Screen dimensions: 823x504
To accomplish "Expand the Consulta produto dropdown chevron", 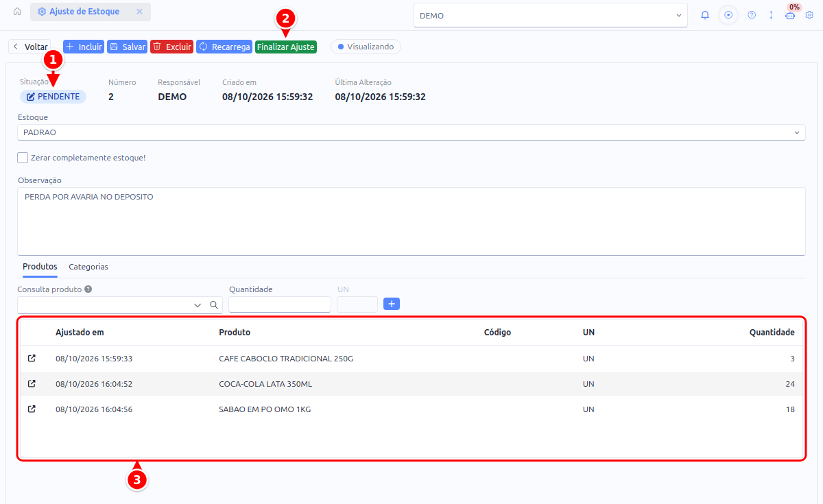I will point(198,304).
